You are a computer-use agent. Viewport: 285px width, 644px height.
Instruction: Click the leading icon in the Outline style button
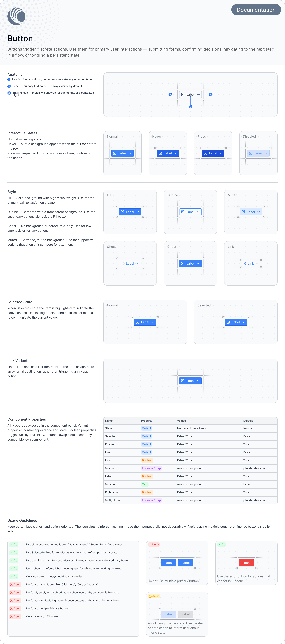(183, 212)
